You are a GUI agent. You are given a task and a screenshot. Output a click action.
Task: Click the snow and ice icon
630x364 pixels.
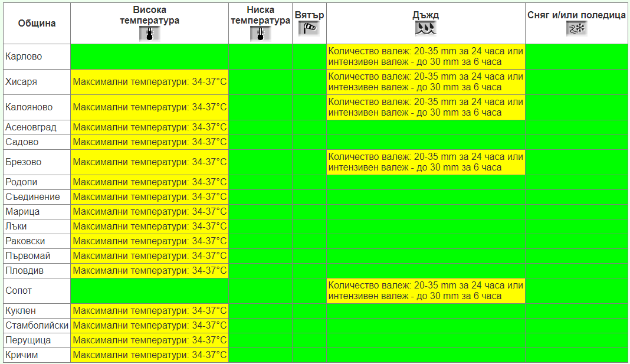point(576,28)
